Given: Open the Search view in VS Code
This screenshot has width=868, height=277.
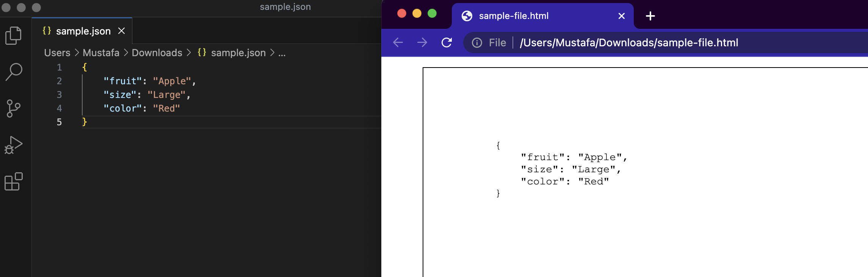Looking at the screenshot, I should 14,72.
